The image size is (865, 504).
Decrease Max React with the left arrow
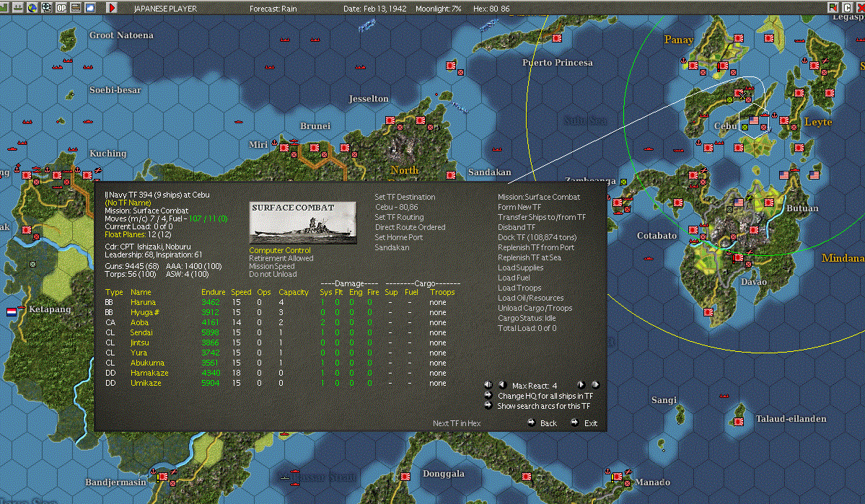[503, 385]
